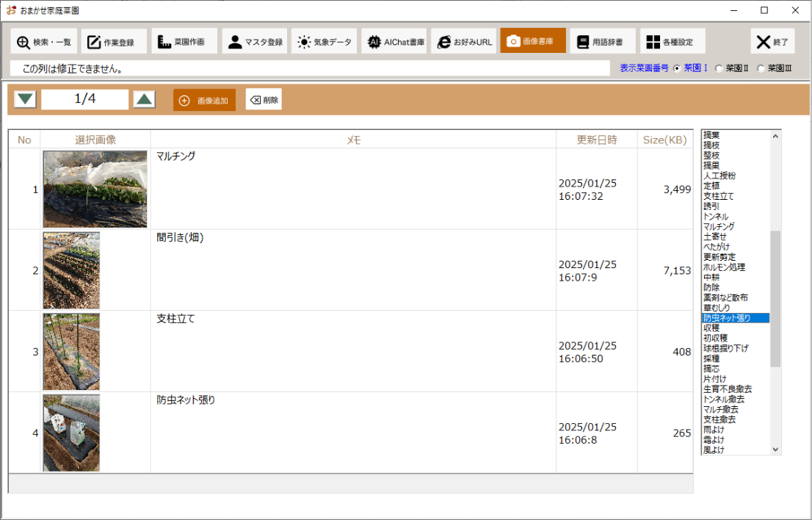This screenshot has width=812, height=520.
Task: Open マスタ登録 master registration
Action: coord(255,42)
